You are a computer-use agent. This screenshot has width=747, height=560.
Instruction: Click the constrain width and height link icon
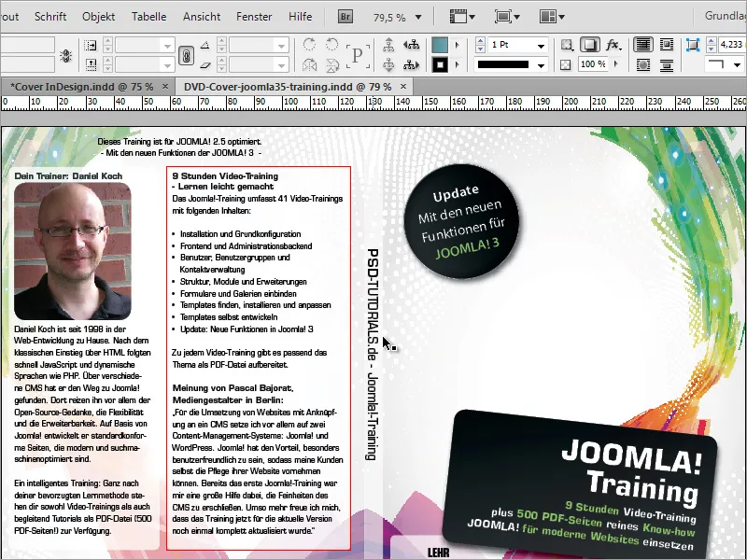66,56
